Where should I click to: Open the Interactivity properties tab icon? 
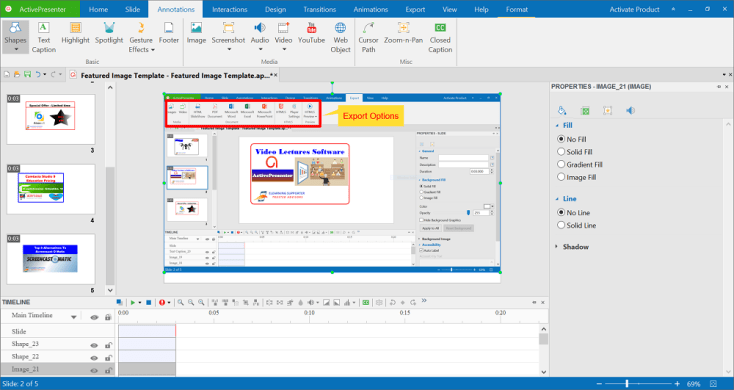coord(608,110)
